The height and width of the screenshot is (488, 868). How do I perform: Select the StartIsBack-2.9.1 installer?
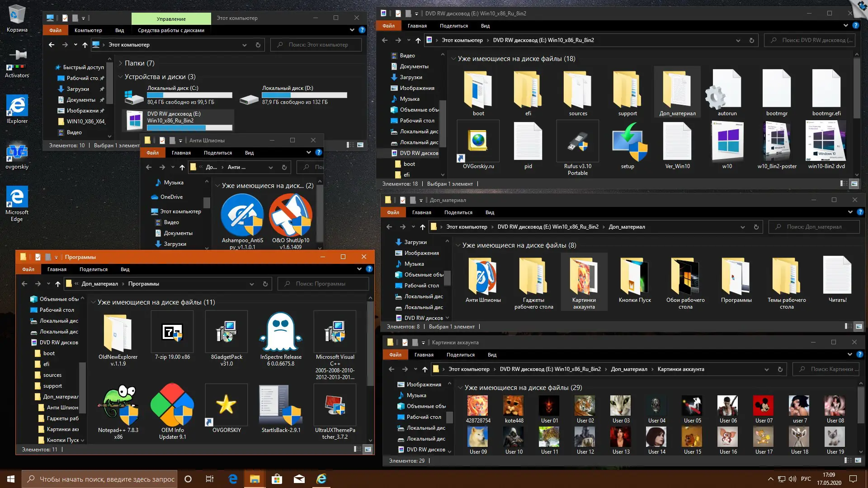pos(280,404)
